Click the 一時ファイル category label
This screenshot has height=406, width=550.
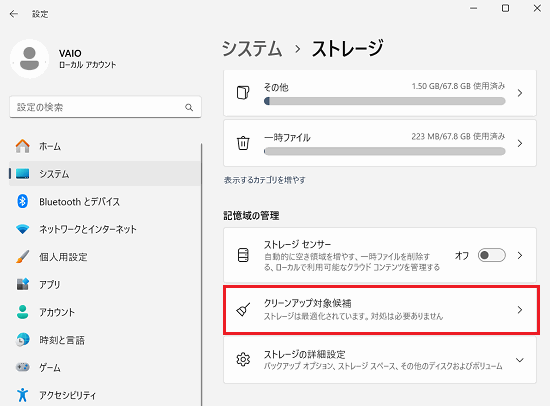pyautogui.click(x=287, y=138)
